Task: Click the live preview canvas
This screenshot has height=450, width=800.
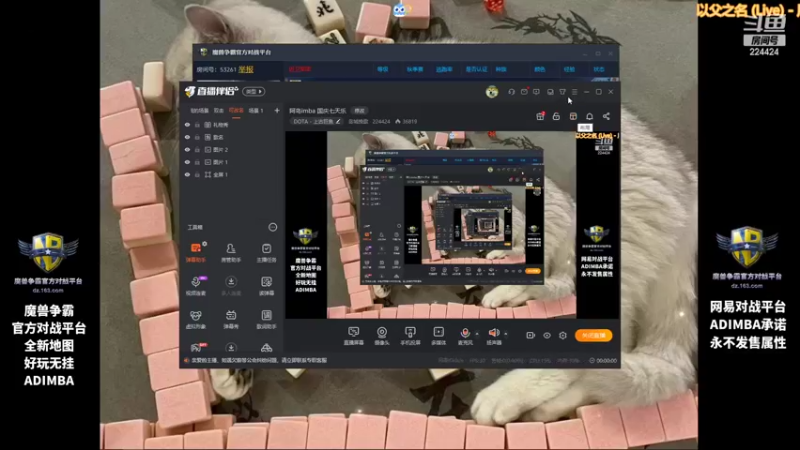Action: tap(451, 225)
